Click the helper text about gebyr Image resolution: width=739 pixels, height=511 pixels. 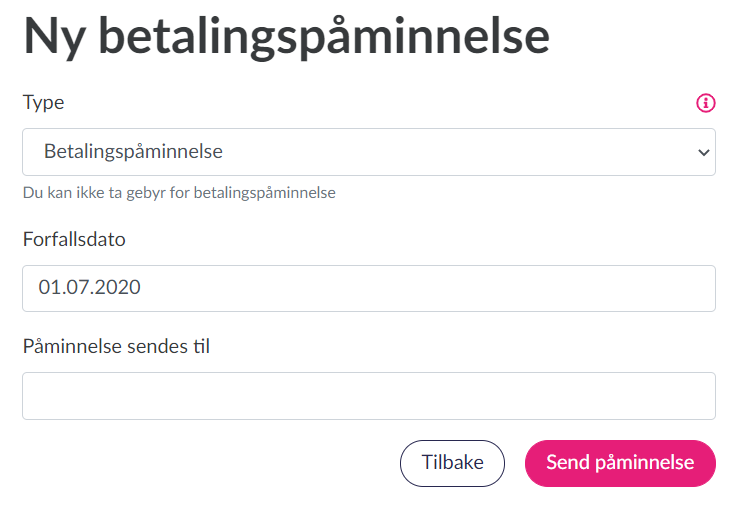pyautogui.click(x=179, y=192)
